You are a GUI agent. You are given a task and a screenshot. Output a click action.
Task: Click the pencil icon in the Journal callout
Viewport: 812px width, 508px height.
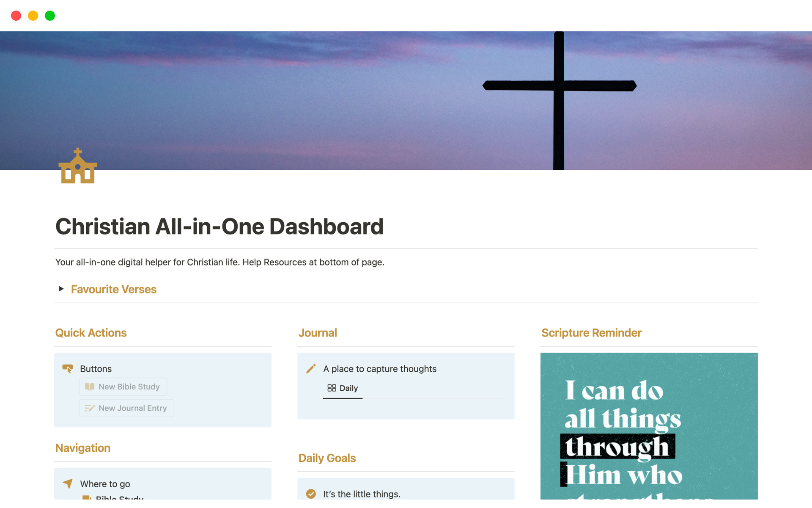(x=311, y=369)
